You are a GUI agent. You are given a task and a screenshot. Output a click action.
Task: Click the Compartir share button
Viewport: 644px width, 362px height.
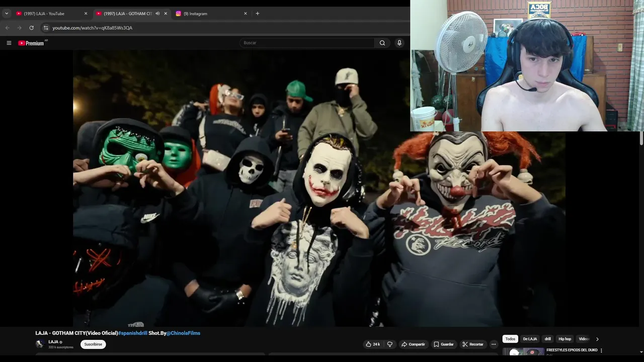(413, 344)
